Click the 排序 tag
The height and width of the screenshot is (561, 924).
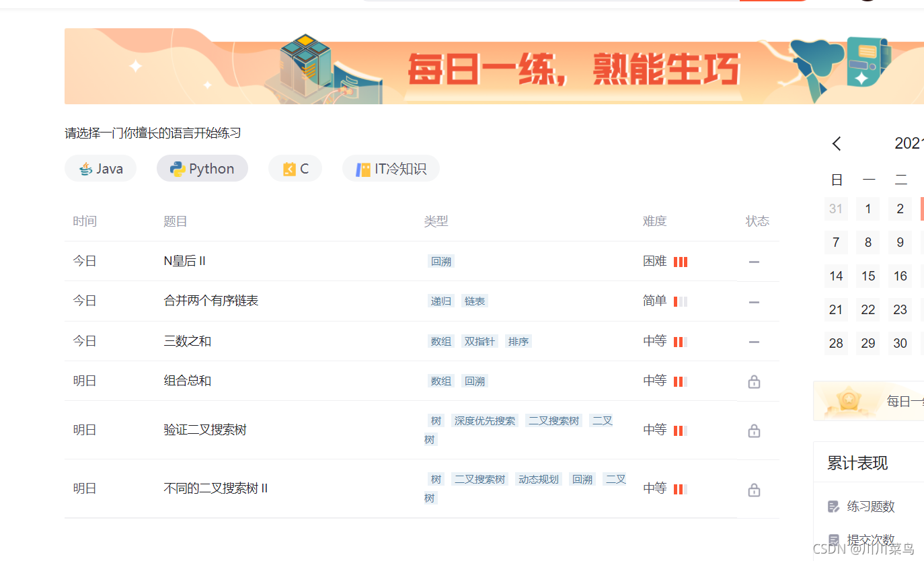point(518,342)
